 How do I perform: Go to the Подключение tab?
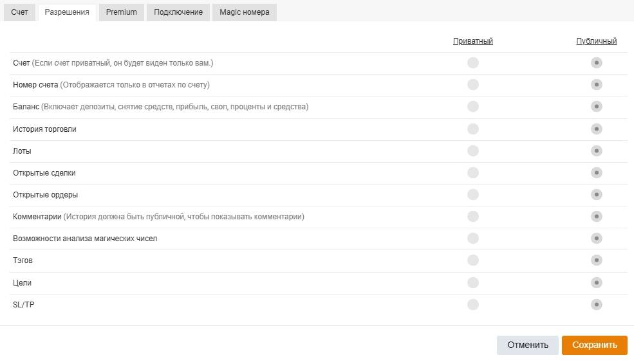[x=178, y=12]
